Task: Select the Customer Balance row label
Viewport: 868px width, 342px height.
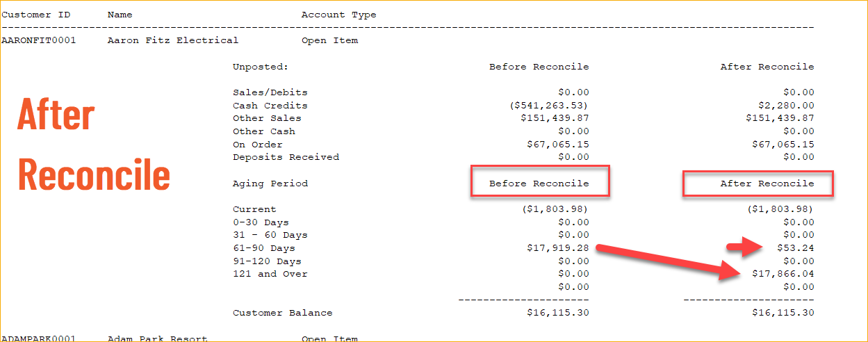Action: coord(282,313)
